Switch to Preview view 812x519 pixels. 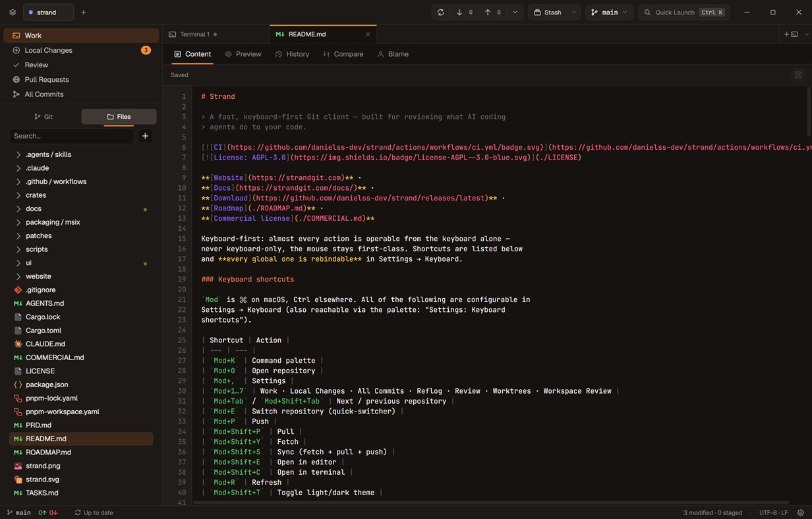243,54
